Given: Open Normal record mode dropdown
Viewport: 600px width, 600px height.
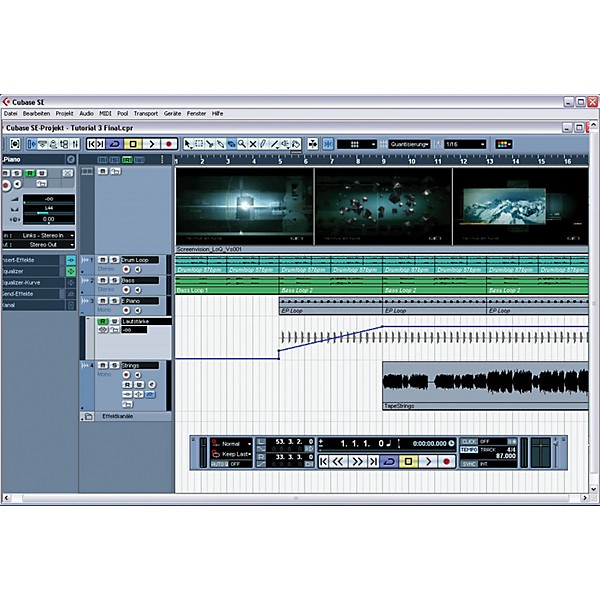Looking at the screenshot, I should (x=232, y=443).
